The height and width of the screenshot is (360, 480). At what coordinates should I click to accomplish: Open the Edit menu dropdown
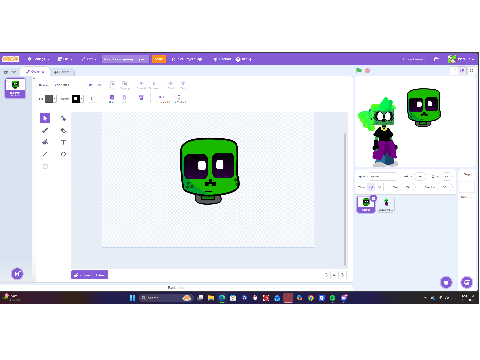(x=89, y=59)
